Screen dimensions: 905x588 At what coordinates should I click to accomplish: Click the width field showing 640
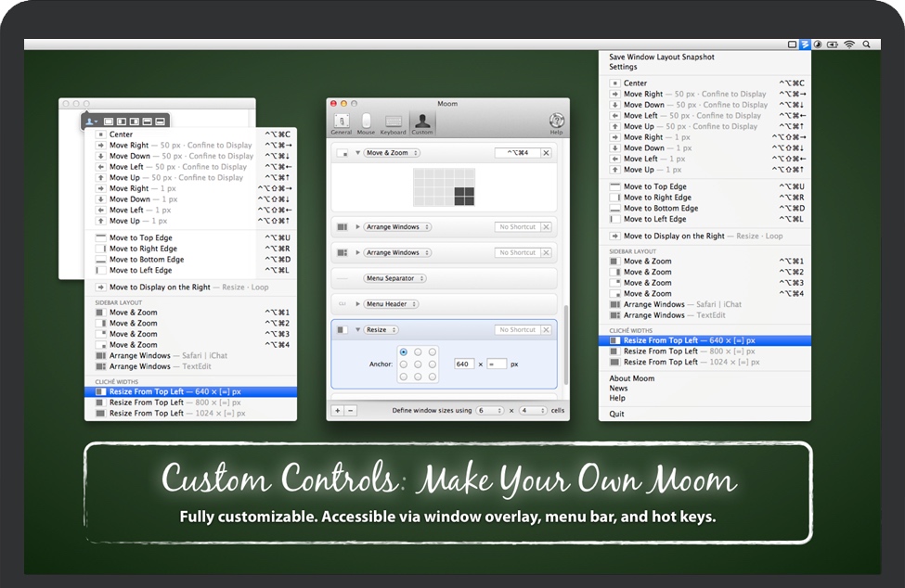pos(464,364)
